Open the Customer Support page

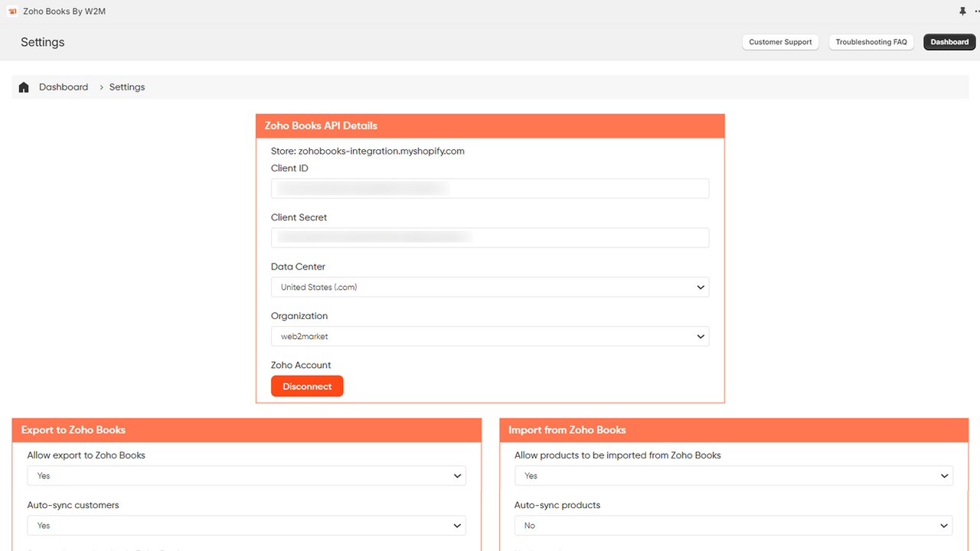click(780, 42)
